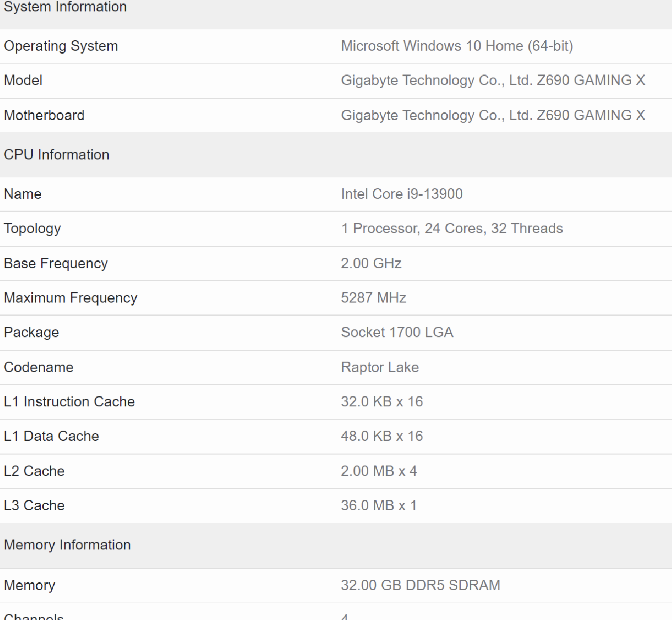The height and width of the screenshot is (620, 672).
Task: Click the 'L3 Cache' label
Action: click(x=34, y=505)
